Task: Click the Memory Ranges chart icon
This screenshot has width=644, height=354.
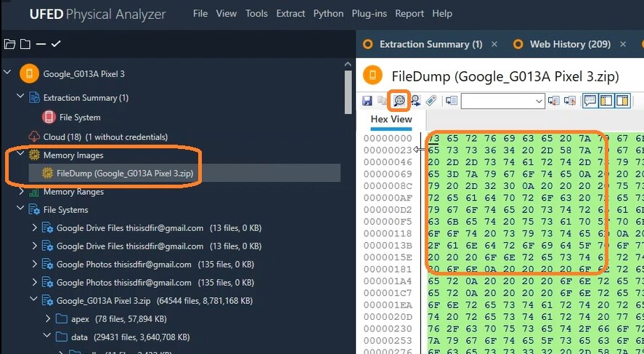Action: click(34, 192)
